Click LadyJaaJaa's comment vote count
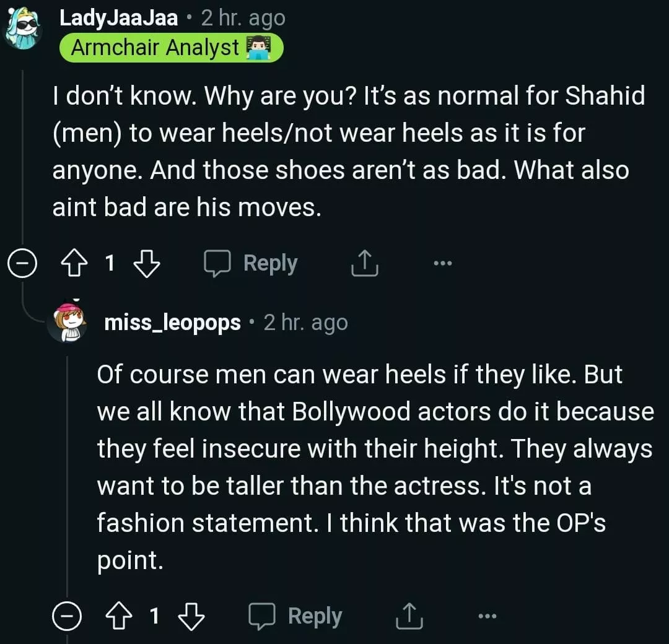This screenshot has height=644, width=669. click(110, 264)
